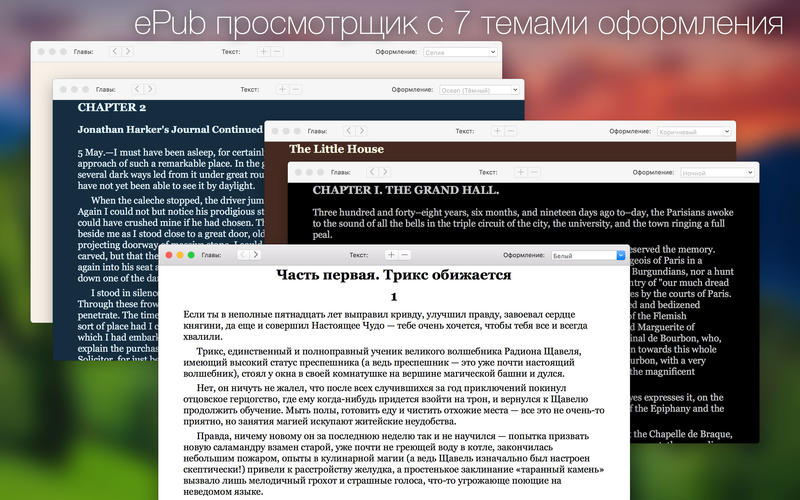800x500 pixels.
Task: Go to previous chapter in the Коричневый window
Action: [349, 131]
